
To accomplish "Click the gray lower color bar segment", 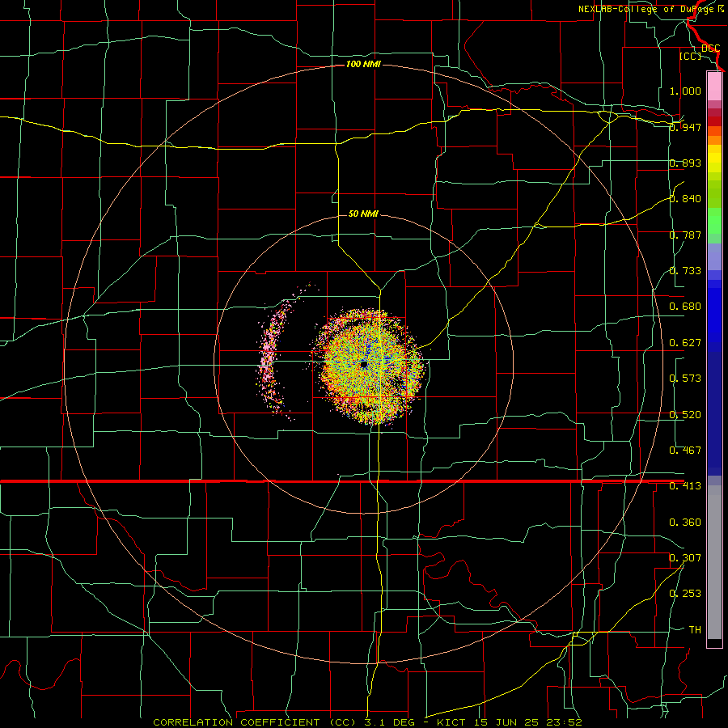I will click(x=714, y=562).
